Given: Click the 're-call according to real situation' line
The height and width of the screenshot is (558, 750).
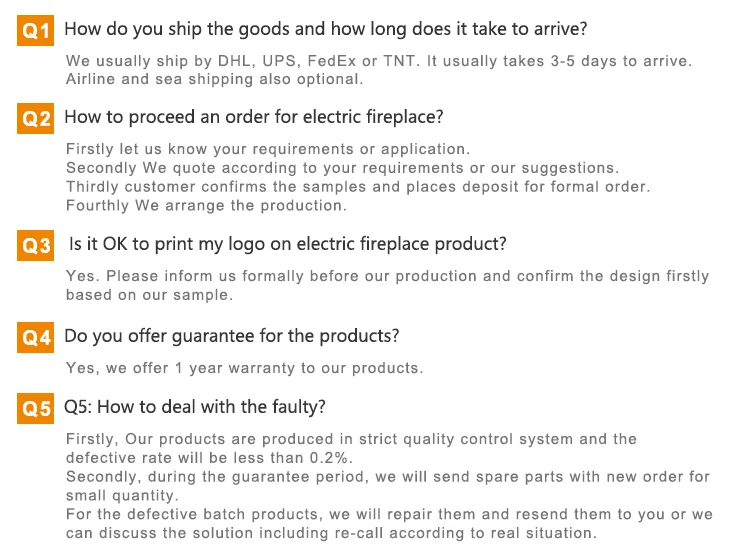Looking at the screenshot, I should pos(331,533).
